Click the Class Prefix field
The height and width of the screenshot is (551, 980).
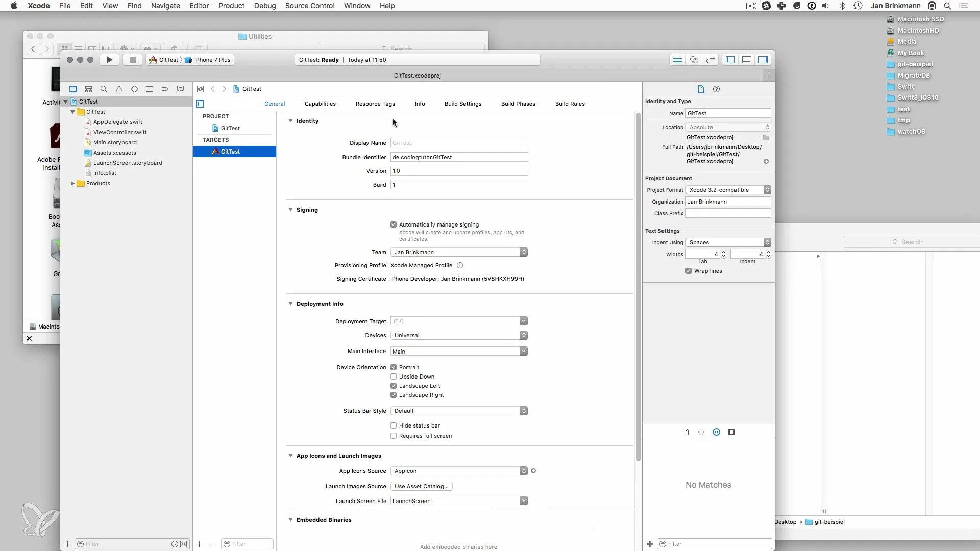(x=728, y=213)
